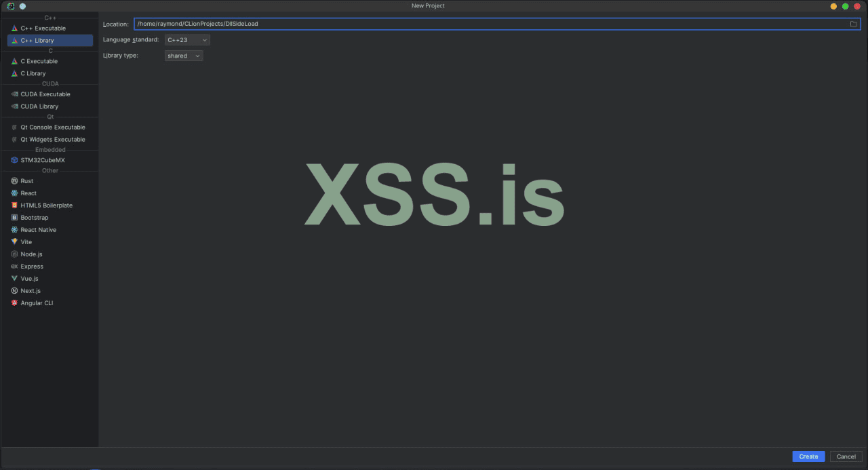Image resolution: width=868 pixels, height=470 pixels.
Task: Choose the Next.js project icon
Action: click(14, 291)
